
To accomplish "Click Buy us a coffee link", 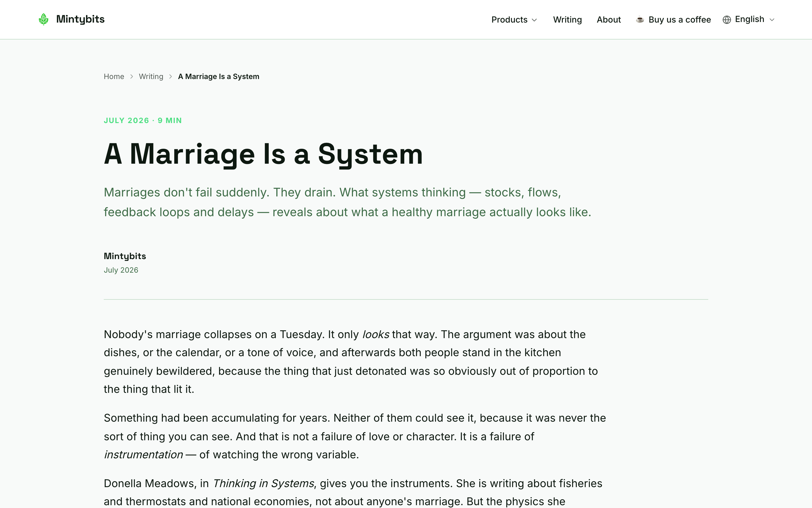I will (673, 19).
